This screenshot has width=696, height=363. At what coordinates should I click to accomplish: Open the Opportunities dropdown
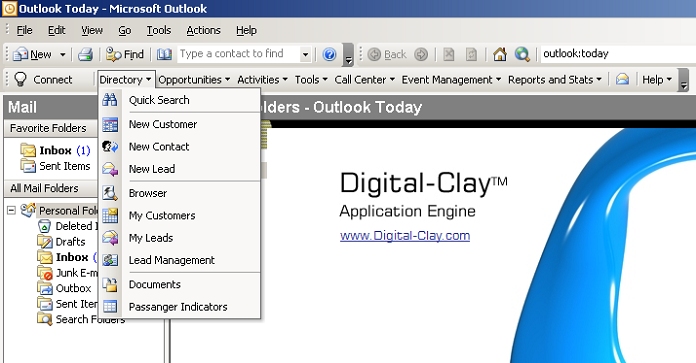click(x=194, y=79)
